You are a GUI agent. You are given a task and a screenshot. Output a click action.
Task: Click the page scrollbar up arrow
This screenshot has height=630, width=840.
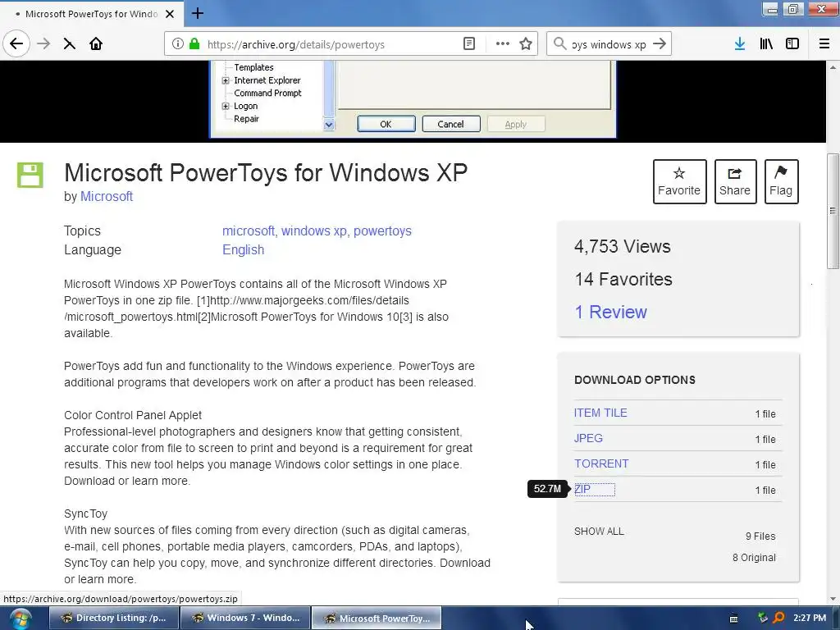coord(833,67)
